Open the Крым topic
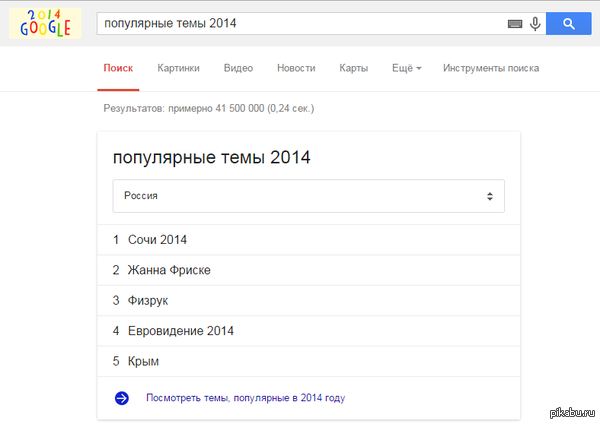Image resolution: width=600 pixels, height=424 pixels. click(308, 361)
